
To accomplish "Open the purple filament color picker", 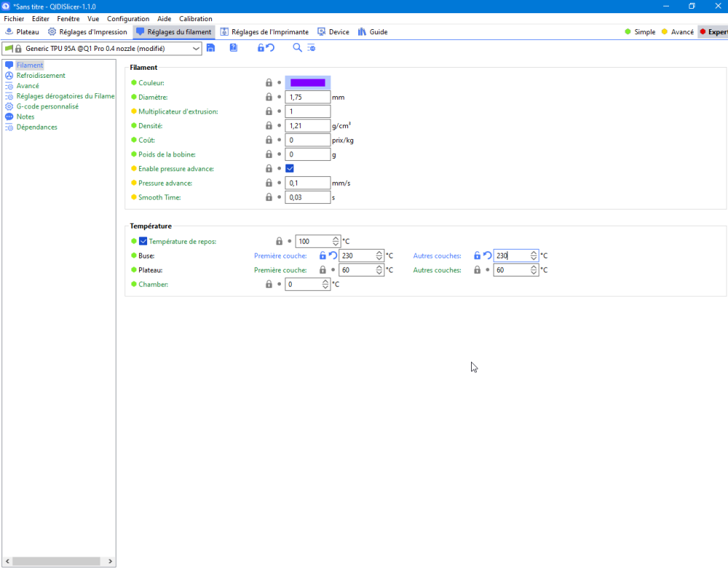I will tap(308, 83).
